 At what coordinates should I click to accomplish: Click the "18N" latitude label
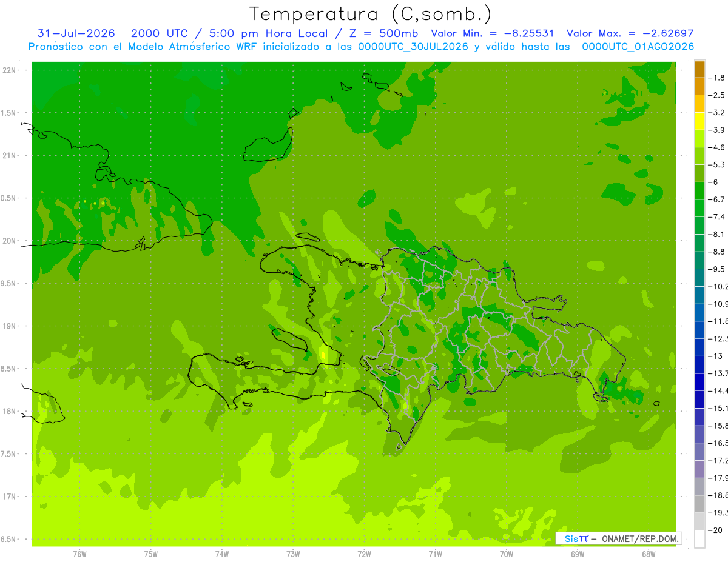pyautogui.click(x=9, y=411)
